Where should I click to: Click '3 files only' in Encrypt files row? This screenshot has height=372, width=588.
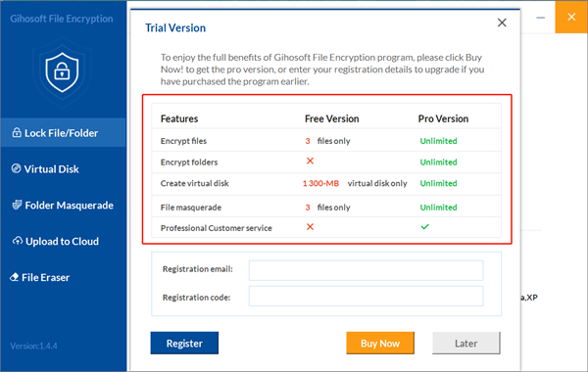click(x=327, y=141)
